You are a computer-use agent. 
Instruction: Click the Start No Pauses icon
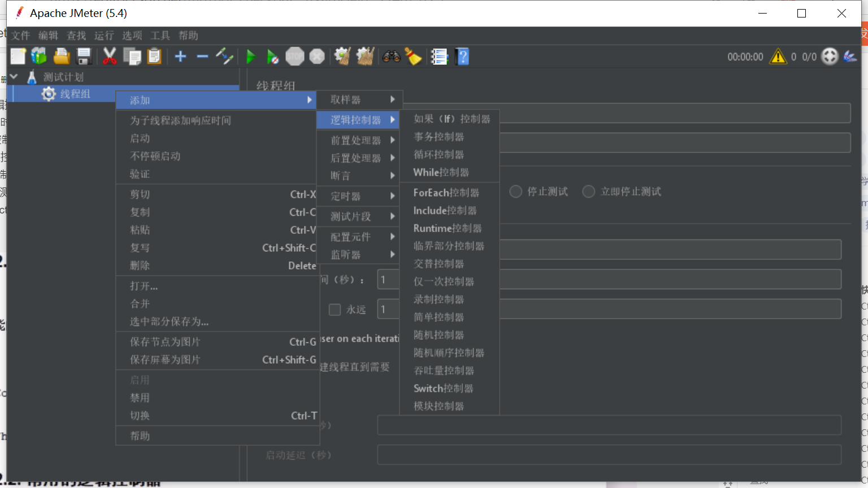273,56
